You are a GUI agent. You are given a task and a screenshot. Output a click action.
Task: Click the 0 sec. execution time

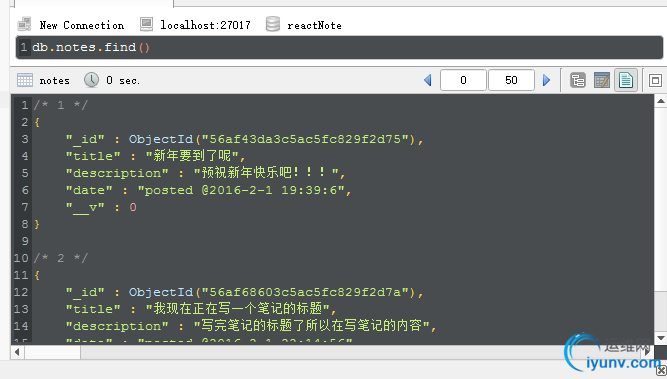123,80
